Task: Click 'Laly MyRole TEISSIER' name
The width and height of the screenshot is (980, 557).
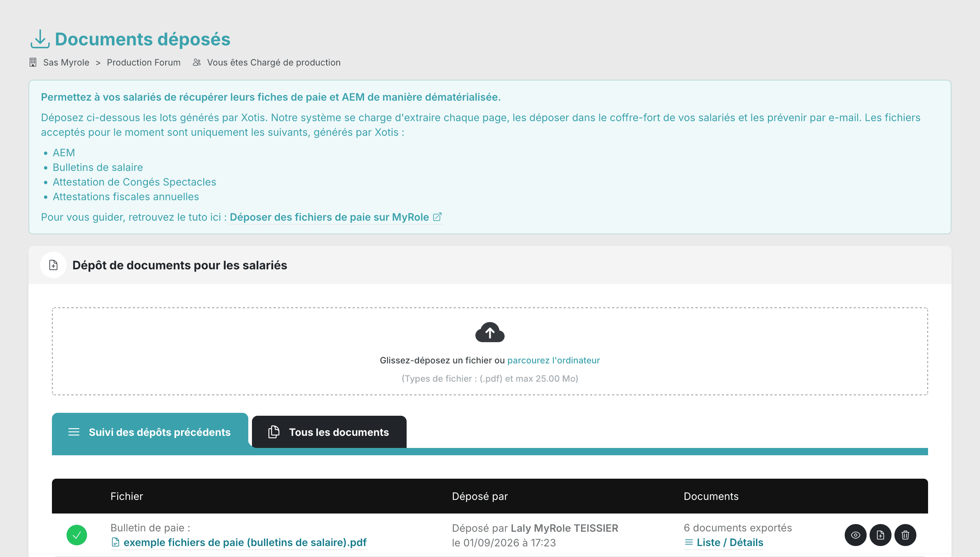Action: click(564, 528)
